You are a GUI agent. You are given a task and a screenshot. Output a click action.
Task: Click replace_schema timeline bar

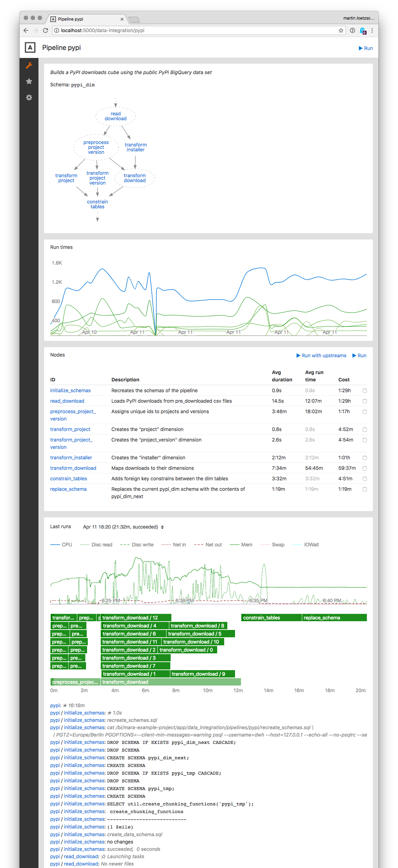click(334, 618)
